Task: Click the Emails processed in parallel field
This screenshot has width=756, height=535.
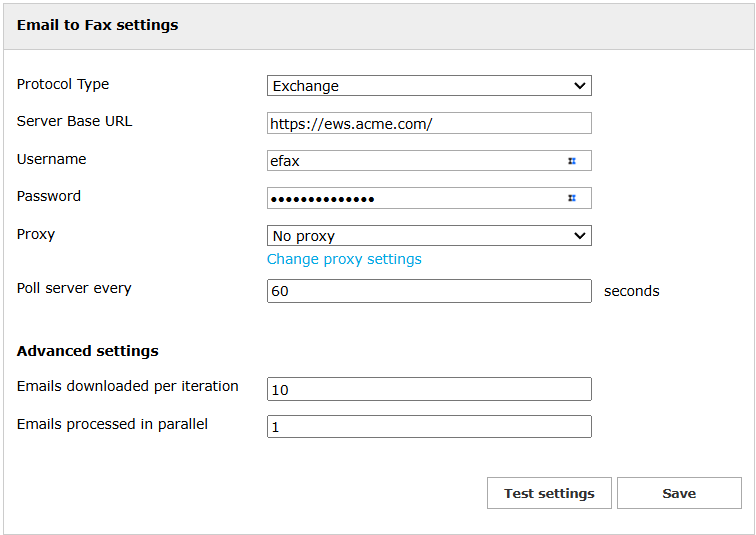Action: pos(429,427)
